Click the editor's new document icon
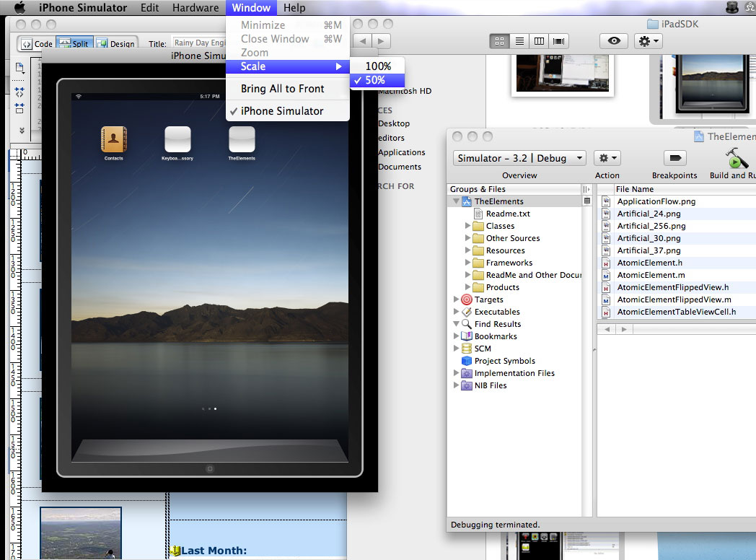The height and width of the screenshot is (560, 756). point(19,68)
